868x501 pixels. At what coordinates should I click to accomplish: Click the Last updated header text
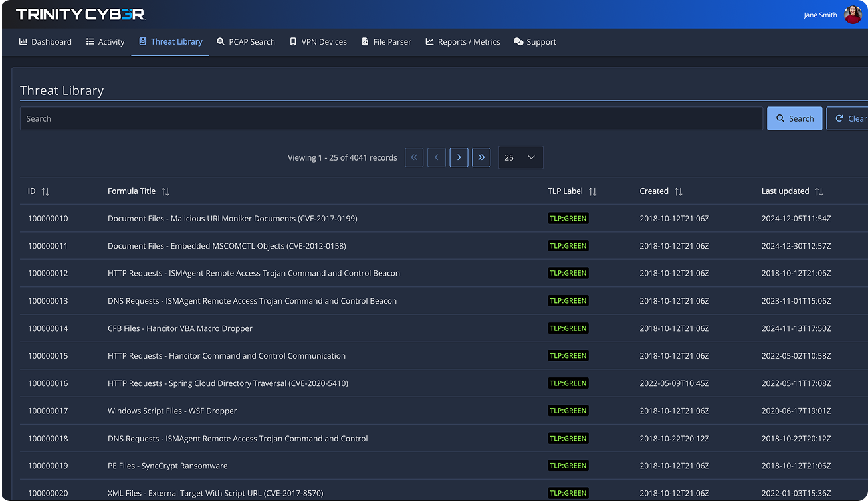coord(785,191)
